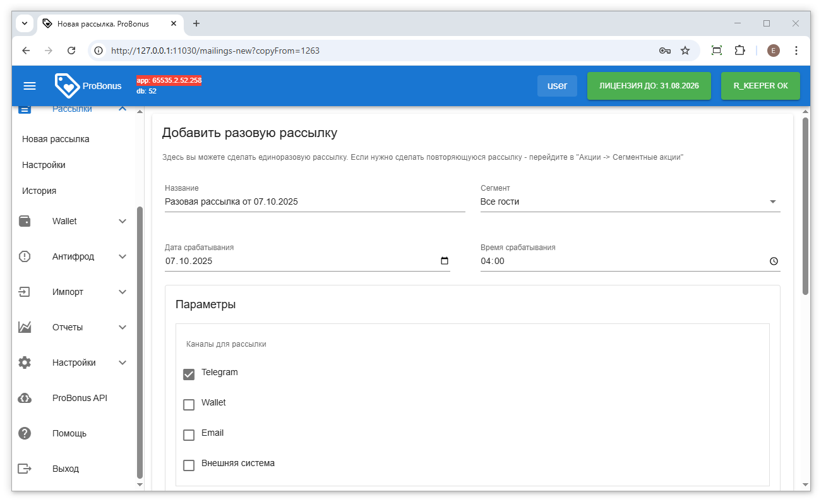Click the Помощь question mark icon

pos(25,433)
